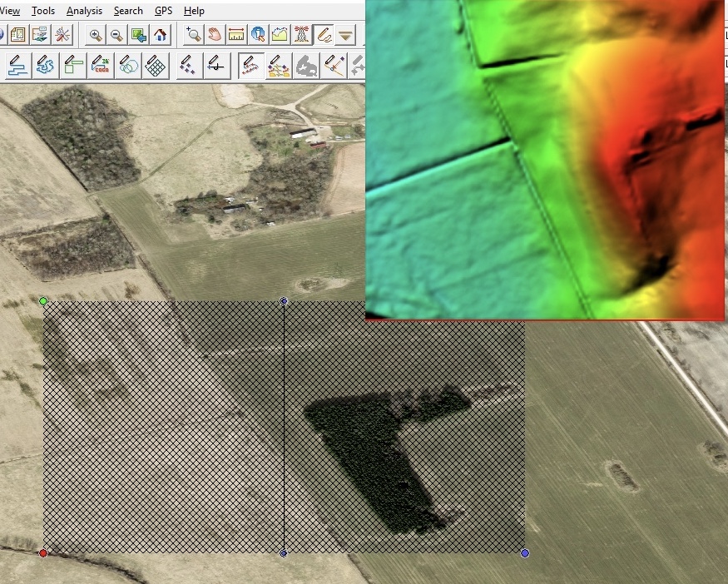
Task: Open the Help menu
Action: (x=194, y=11)
